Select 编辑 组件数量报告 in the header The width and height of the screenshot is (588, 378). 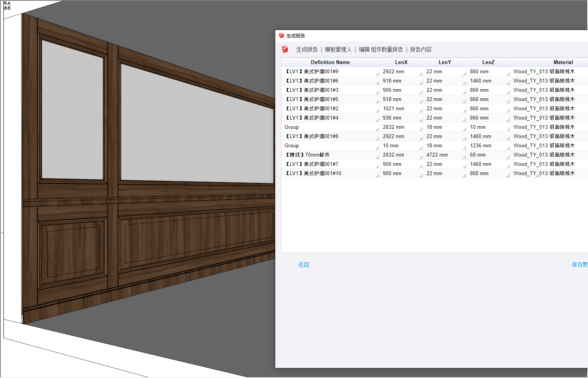[381, 49]
